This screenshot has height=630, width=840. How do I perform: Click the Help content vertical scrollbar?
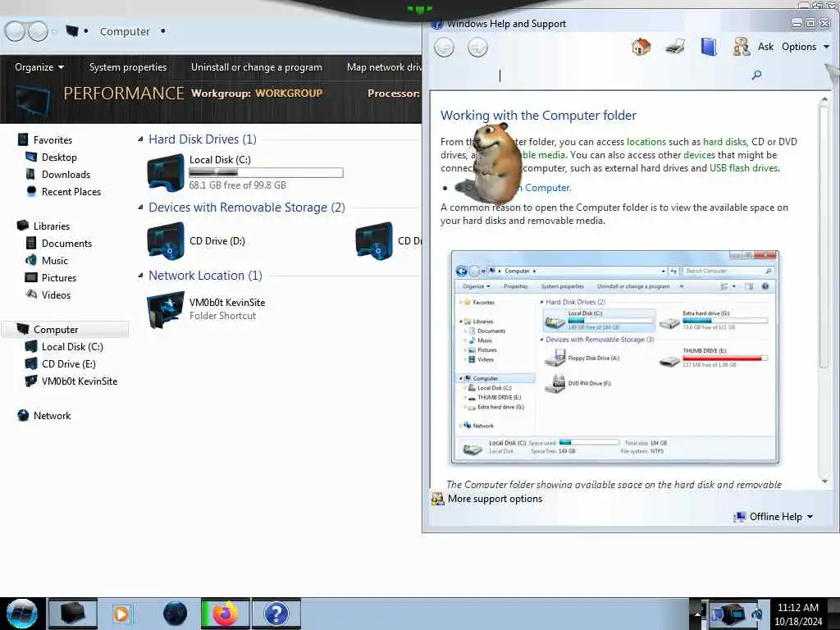(824, 290)
